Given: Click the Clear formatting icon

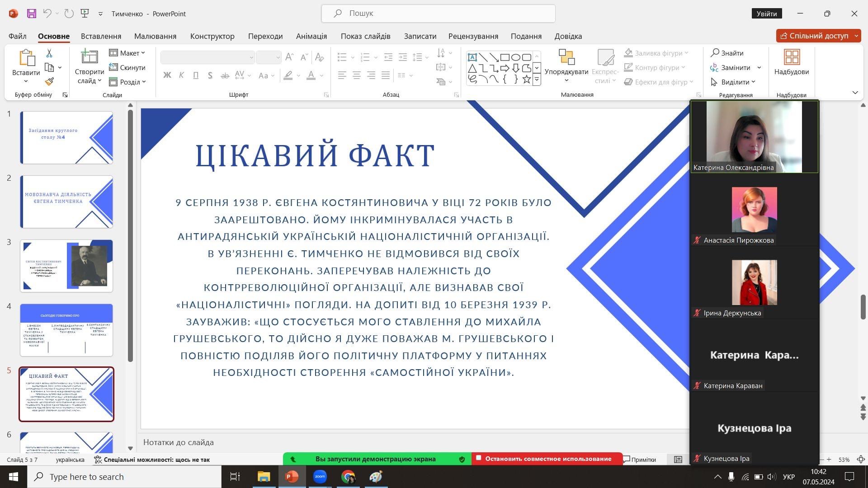Looking at the screenshot, I should click(x=319, y=57).
